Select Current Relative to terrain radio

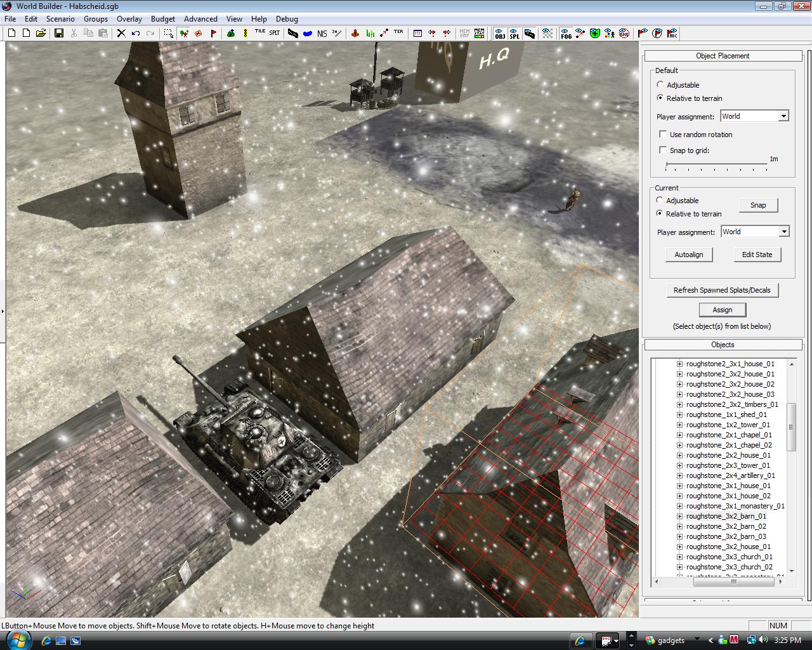[660, 213]
